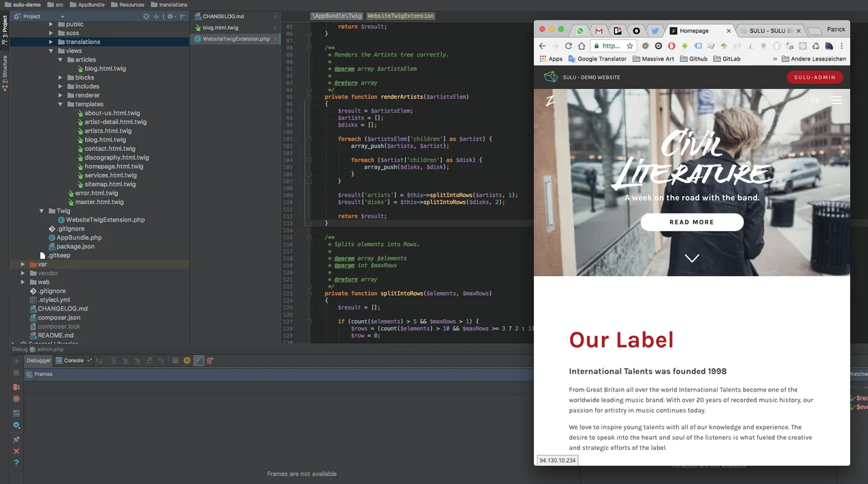Screen dimensions: 868x484
Task: Click the hamburger menu icon on website
Action: [x=836, y=101]
